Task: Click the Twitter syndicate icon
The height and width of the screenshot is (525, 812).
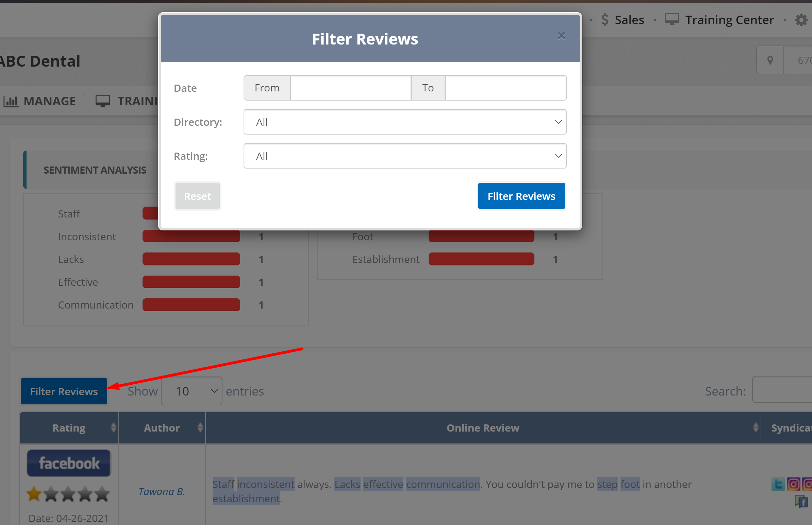Action: pos(778,484)
